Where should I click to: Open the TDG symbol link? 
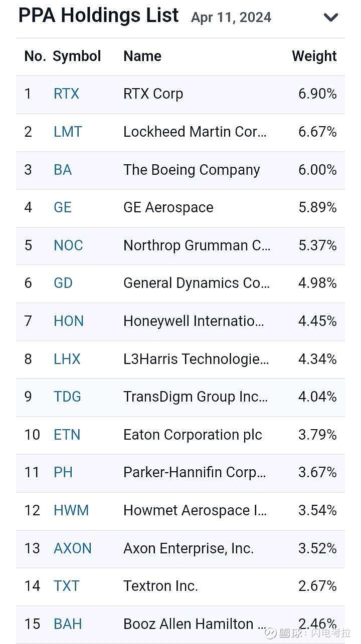(x=67, y=397)
